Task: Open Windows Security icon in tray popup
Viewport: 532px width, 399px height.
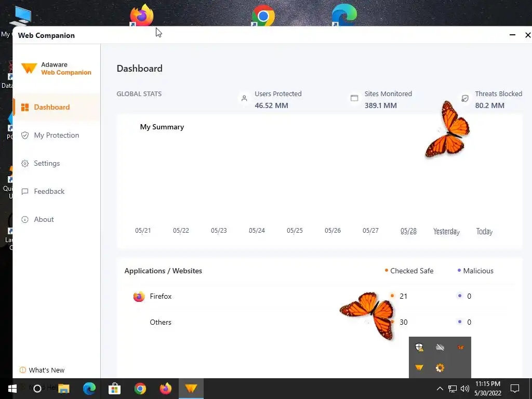Action: tap(419, 347)
